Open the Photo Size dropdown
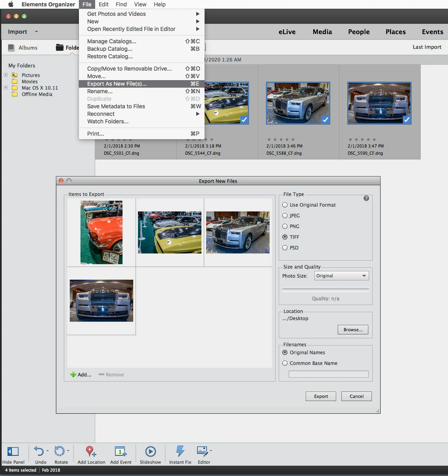Screen dimensions: 448x476 coord(341,276)
